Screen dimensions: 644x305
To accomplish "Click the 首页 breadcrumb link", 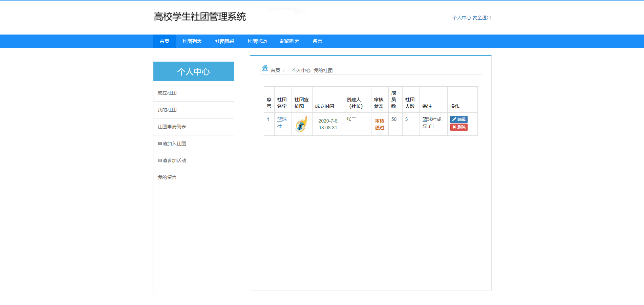I will 275,70.
